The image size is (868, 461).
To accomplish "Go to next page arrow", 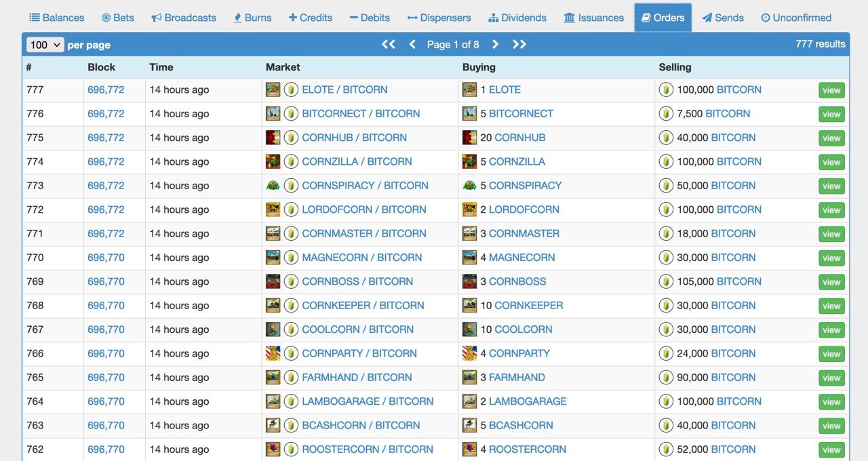I will (495, 44).
